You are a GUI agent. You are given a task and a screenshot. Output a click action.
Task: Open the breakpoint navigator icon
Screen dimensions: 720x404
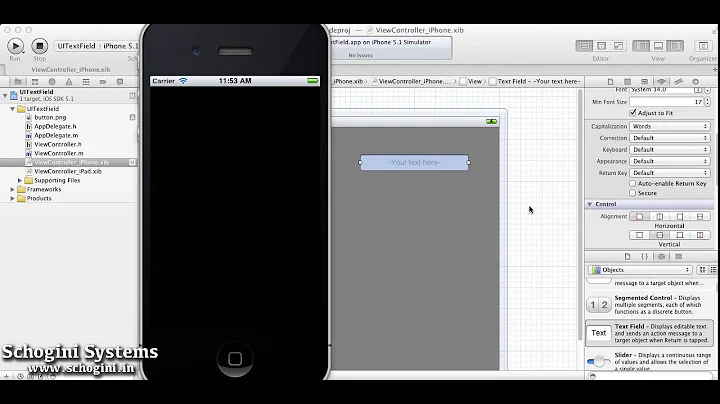(103, 82)
